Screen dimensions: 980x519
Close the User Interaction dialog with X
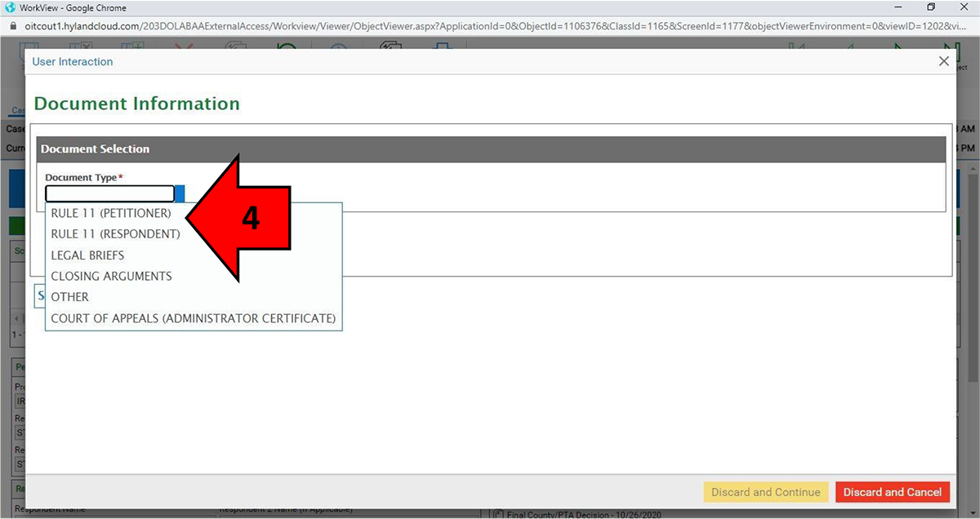pyautogui.click(x=944, y=61)
